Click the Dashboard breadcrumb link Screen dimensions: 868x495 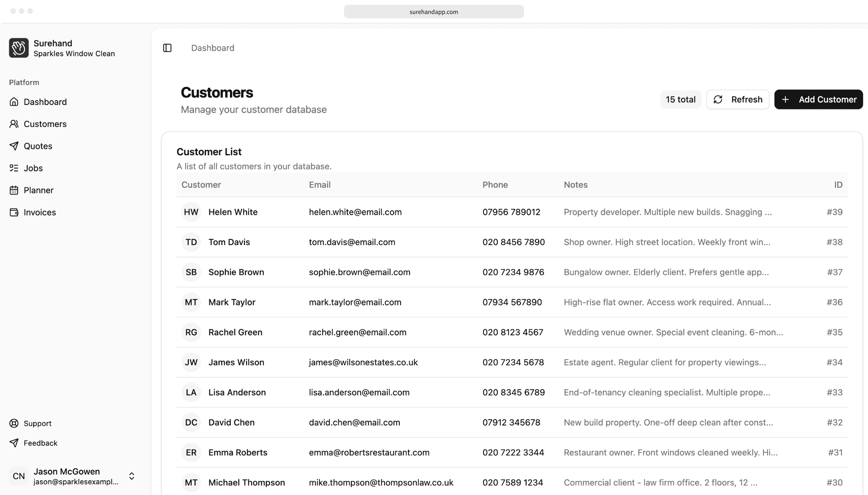point(212,48)
